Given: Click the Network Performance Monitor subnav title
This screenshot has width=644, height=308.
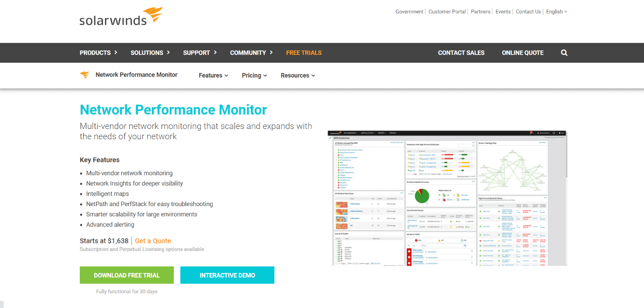Looking at the screenshot, I should pos(136,75).
